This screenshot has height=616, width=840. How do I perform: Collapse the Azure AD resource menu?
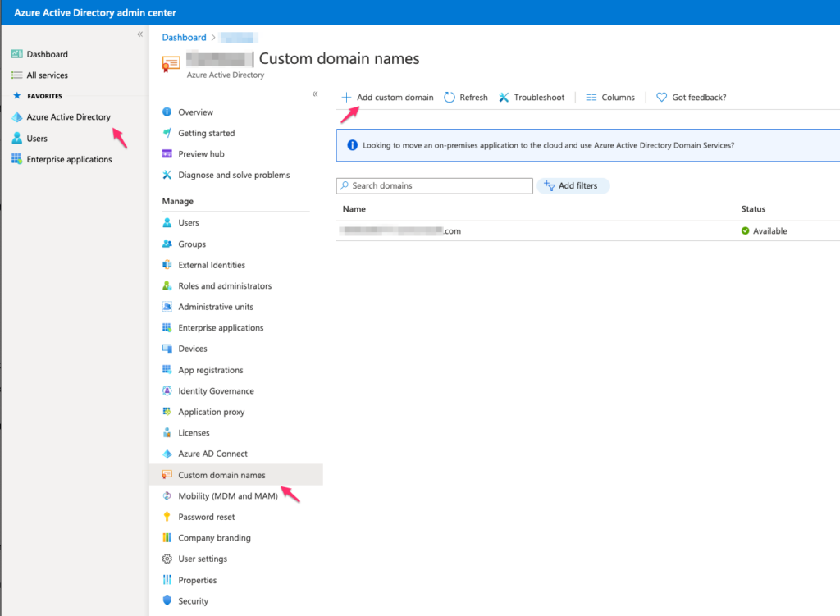[x=315, y=94]
